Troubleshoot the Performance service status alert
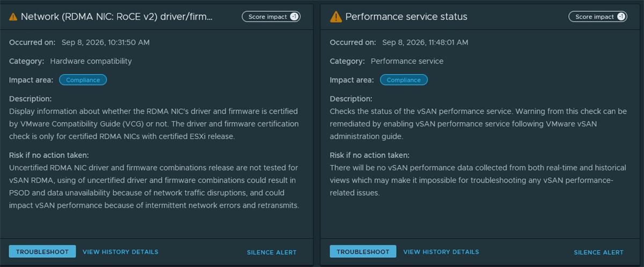644x267 pixels. tap(363, 251)
